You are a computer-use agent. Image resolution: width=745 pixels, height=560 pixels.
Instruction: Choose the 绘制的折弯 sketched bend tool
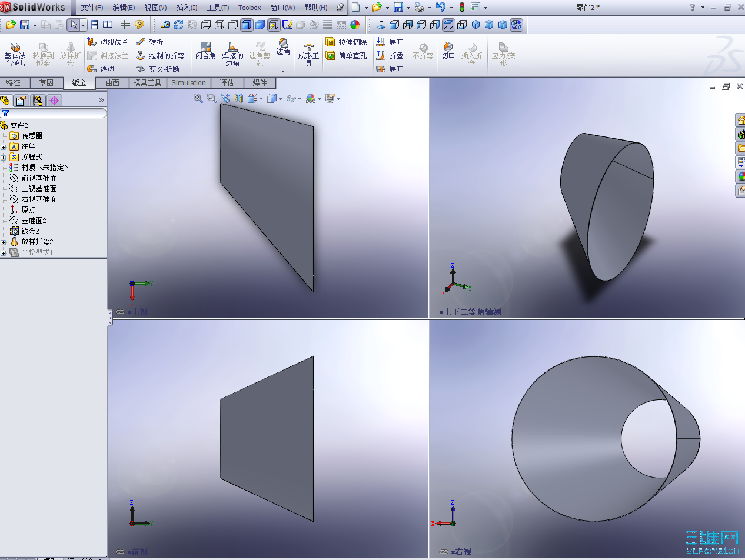160,56
